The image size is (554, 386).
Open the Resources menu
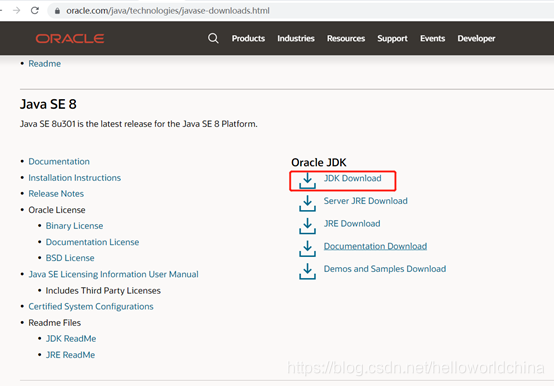tap(346, 38)
